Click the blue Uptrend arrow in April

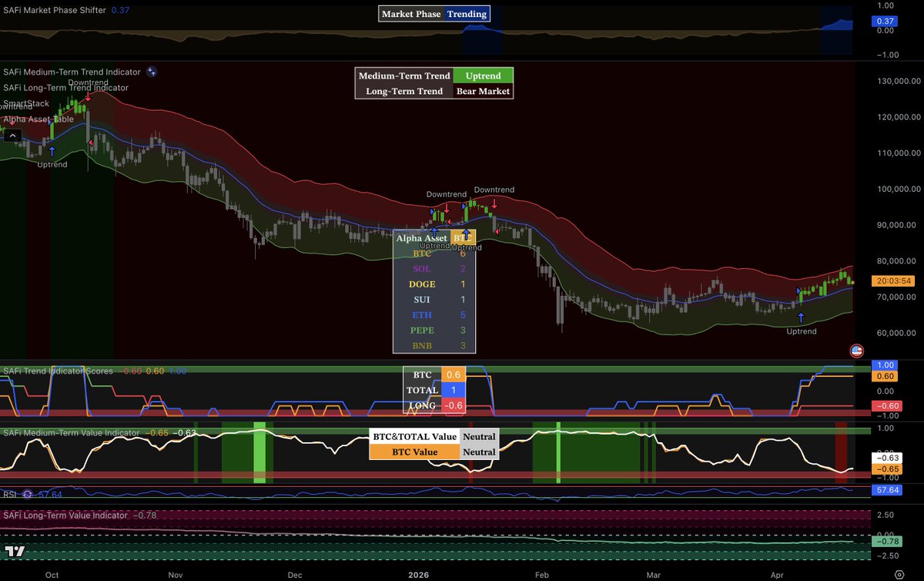tap(801, 318)
